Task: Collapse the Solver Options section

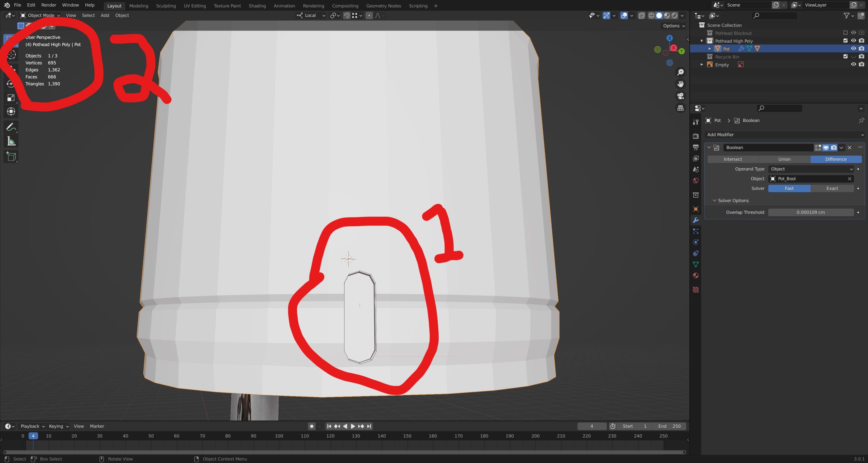Action: (x=714, y=201)
